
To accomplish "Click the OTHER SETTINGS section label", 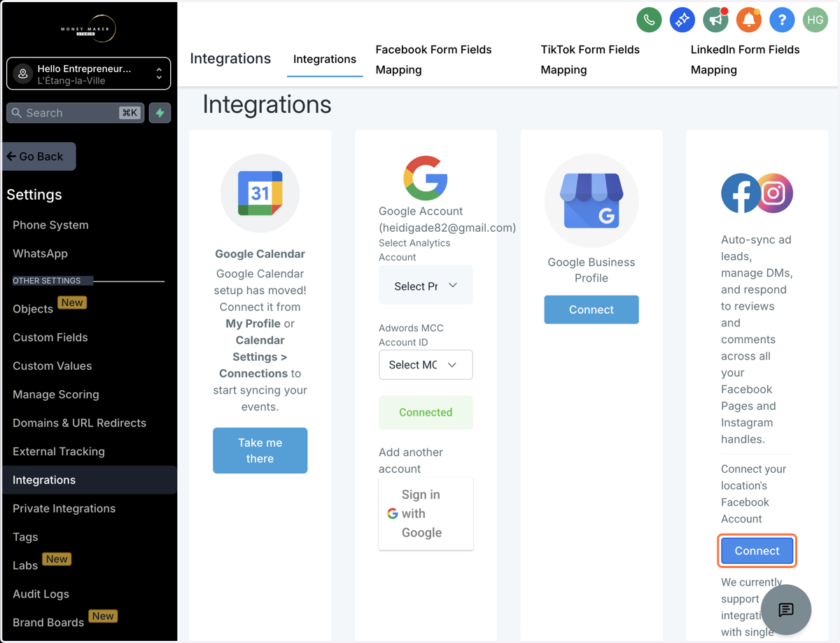I will coord(47,281).
